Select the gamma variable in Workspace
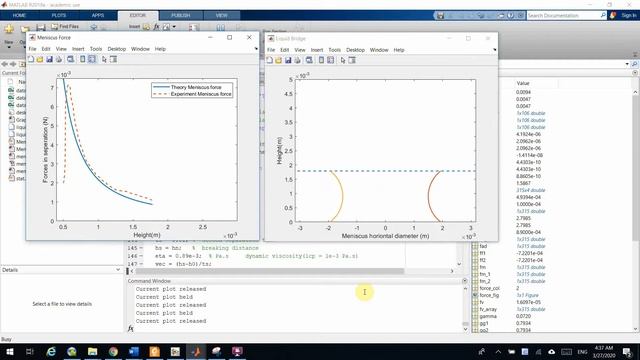The height and width of the screenshot is (360, 640). tap(488, 316)
